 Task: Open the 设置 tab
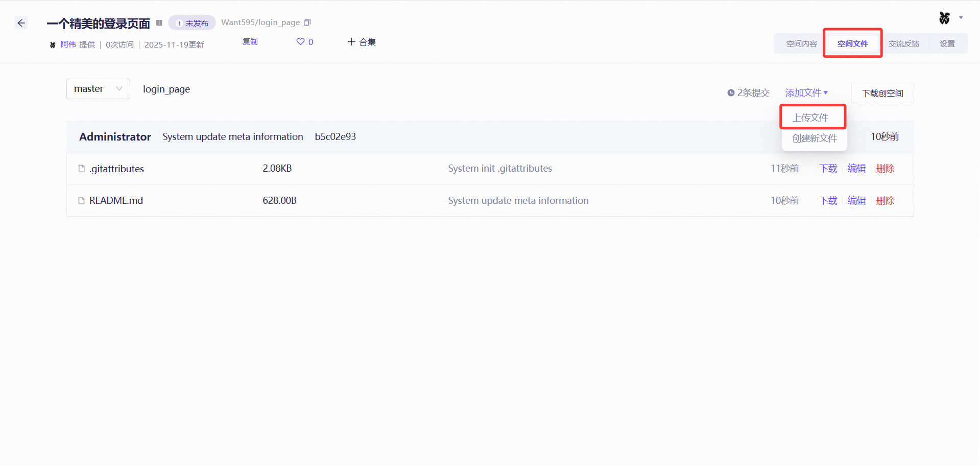pos(947,43)
